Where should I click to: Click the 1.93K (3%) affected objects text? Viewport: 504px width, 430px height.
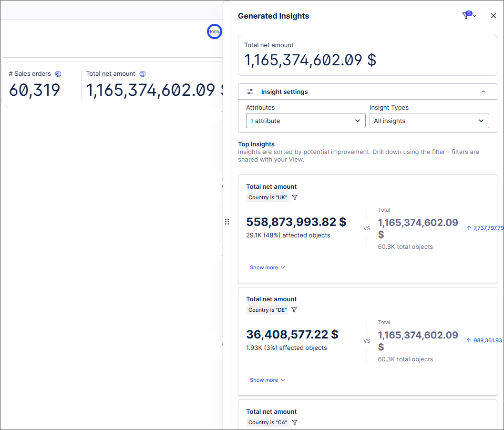point(287,348)
